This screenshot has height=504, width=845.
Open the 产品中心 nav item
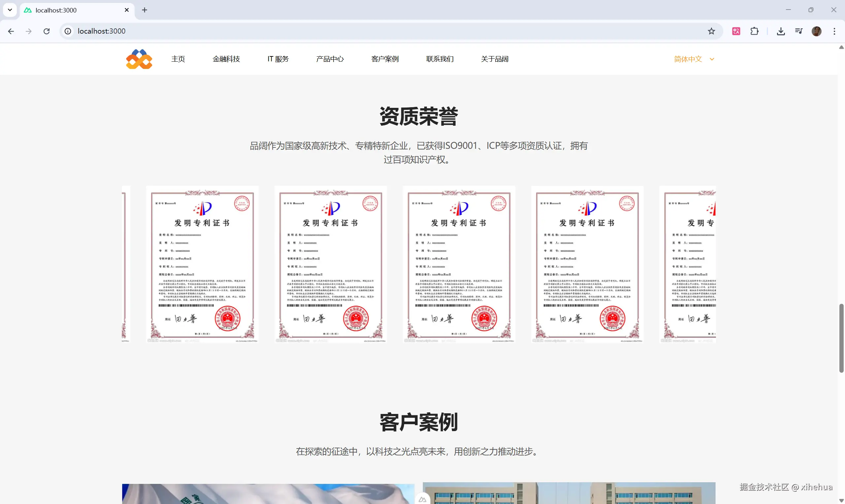329,59
